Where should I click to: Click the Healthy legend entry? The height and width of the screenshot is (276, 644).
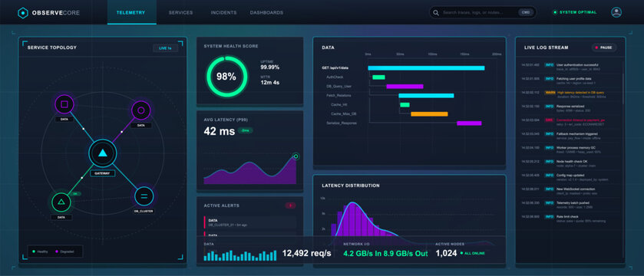[x=40, y=251]
